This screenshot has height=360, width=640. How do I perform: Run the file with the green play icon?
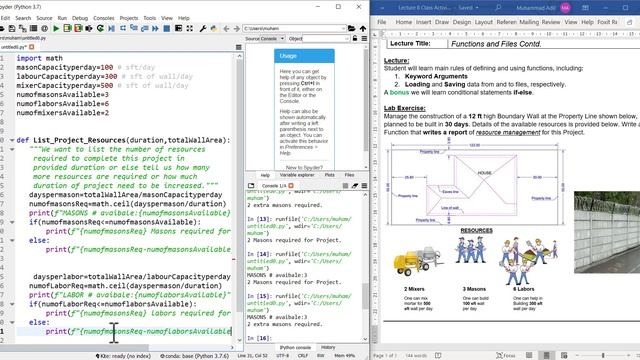point(56,28)
